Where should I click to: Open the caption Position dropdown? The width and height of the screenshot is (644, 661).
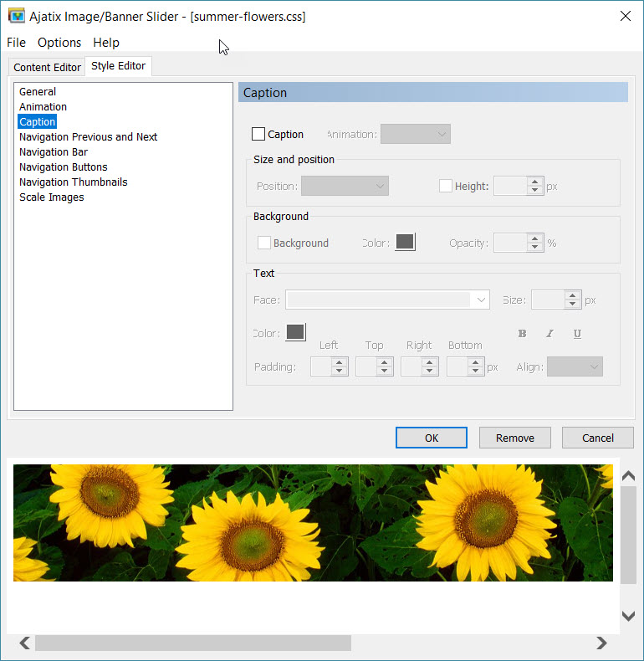coord(345,186)
